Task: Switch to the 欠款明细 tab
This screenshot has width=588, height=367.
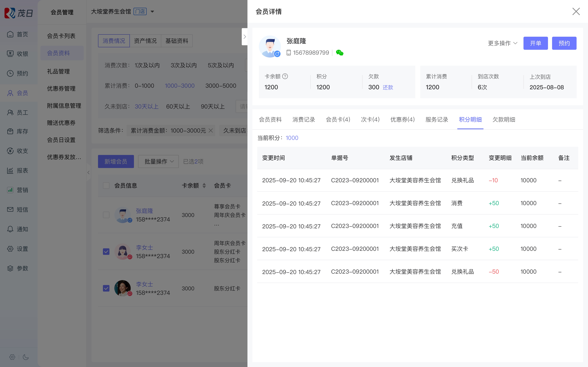Action: [504, 119]
